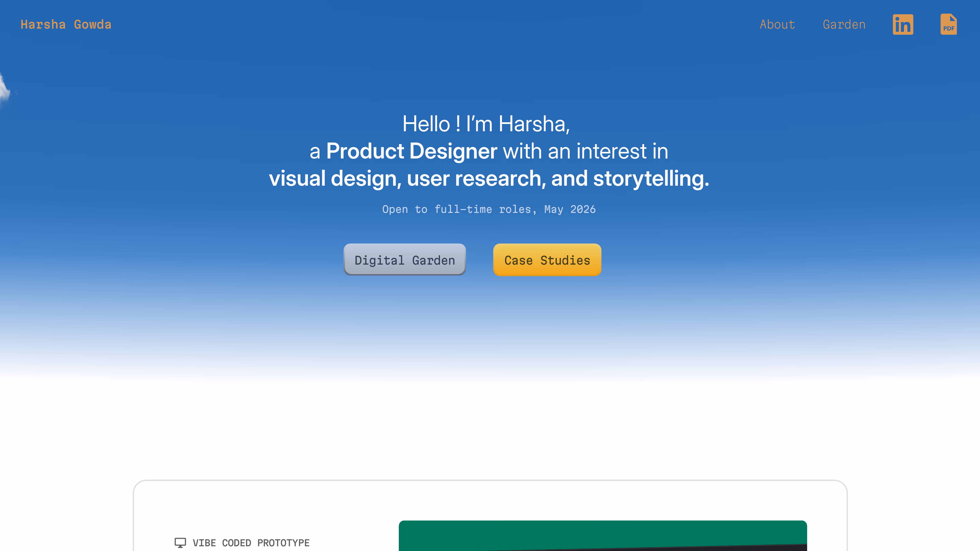
Task: Go to the About page
Action: point(777,25)
